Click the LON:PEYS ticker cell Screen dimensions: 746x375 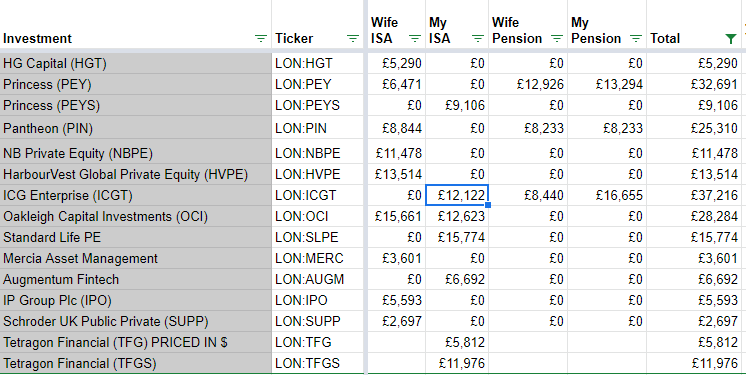click(x=317, y=105)
